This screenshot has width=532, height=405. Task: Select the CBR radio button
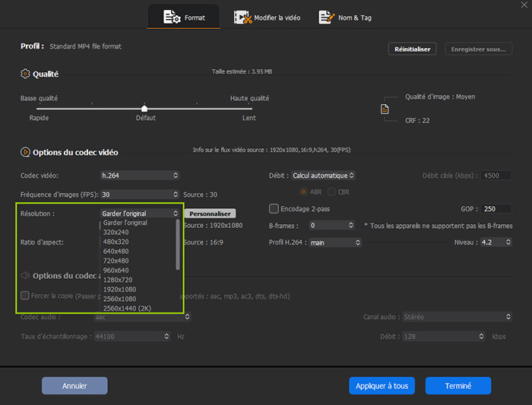coord(331,191)
